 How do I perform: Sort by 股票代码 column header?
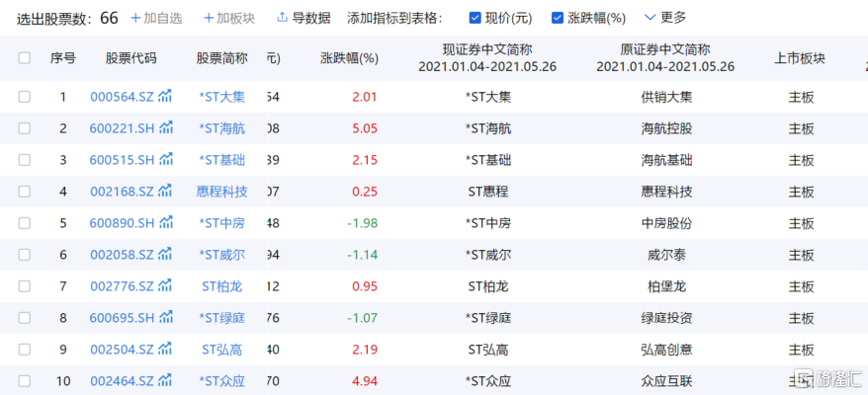[131, 58]
